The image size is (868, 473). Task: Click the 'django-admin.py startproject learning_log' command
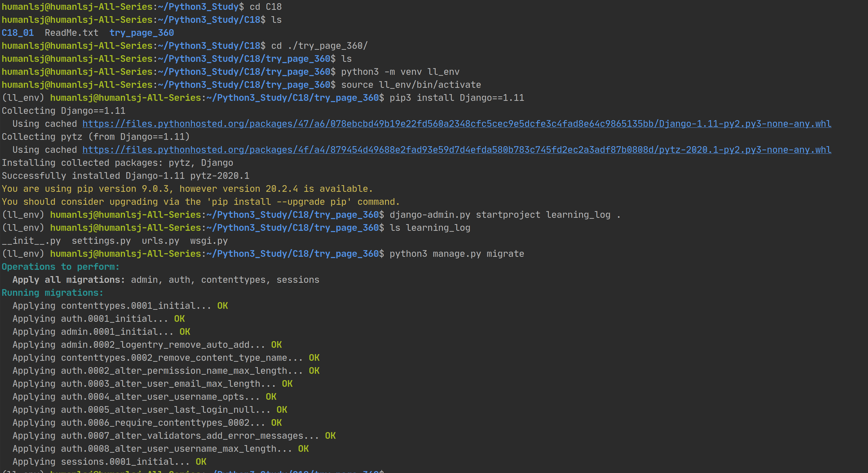click(500, 215)
